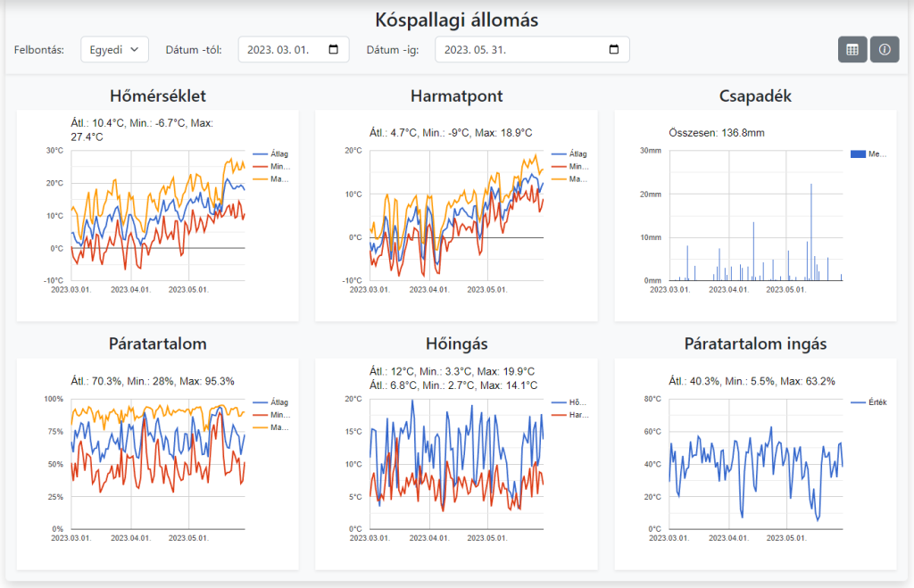Open calendar picker in the Dátum -ig field

point(612,49)
